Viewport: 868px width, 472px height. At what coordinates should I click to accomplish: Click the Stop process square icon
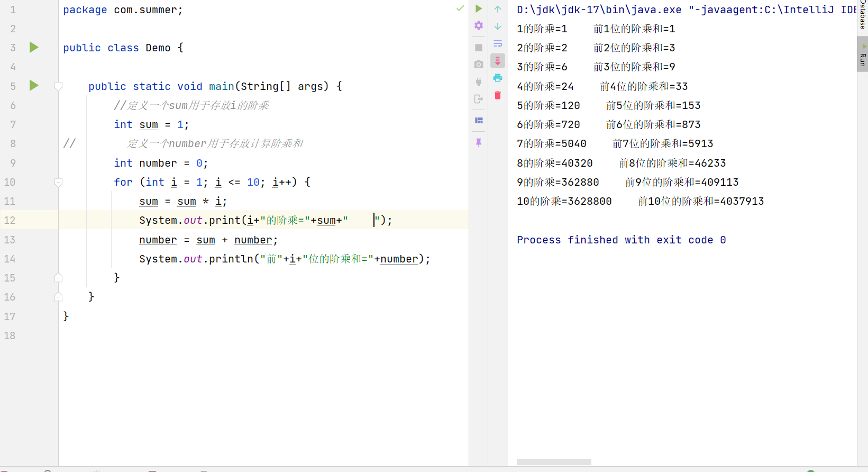(479, 48)
